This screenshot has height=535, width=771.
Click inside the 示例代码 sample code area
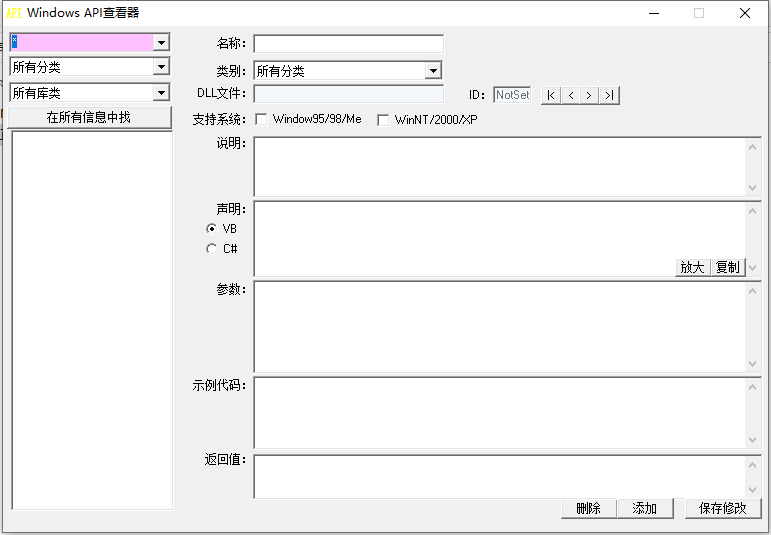tap(499, 413)
